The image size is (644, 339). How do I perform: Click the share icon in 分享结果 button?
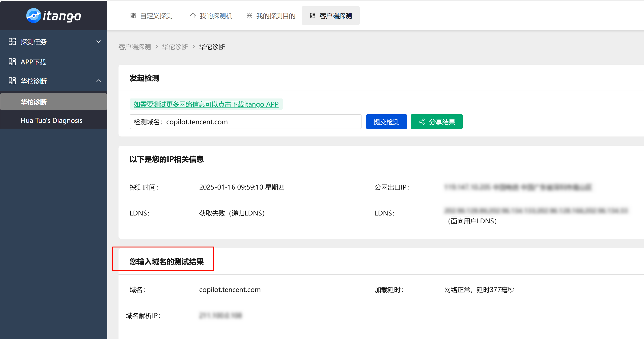click(422, 122)
